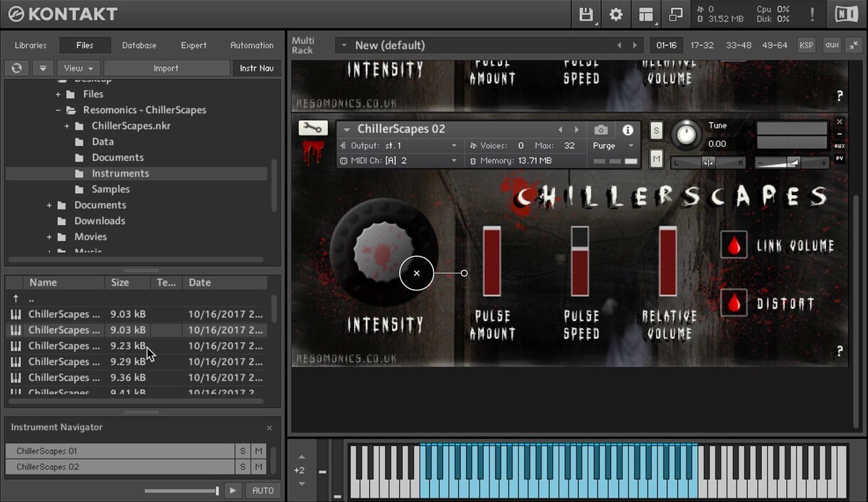This screenshot has height=502, width=868.
Task: Switch to the Database tab
Action: pyautogui.click(x=139, y=45)
